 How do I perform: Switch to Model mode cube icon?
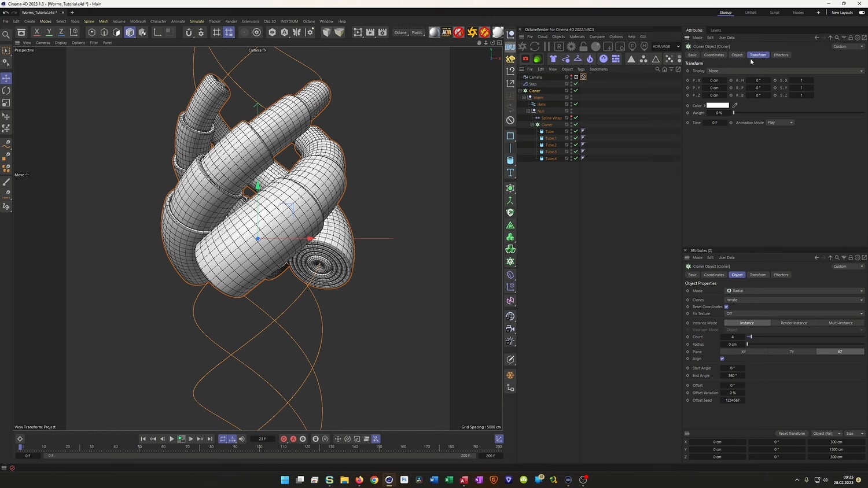coord(130,32)
